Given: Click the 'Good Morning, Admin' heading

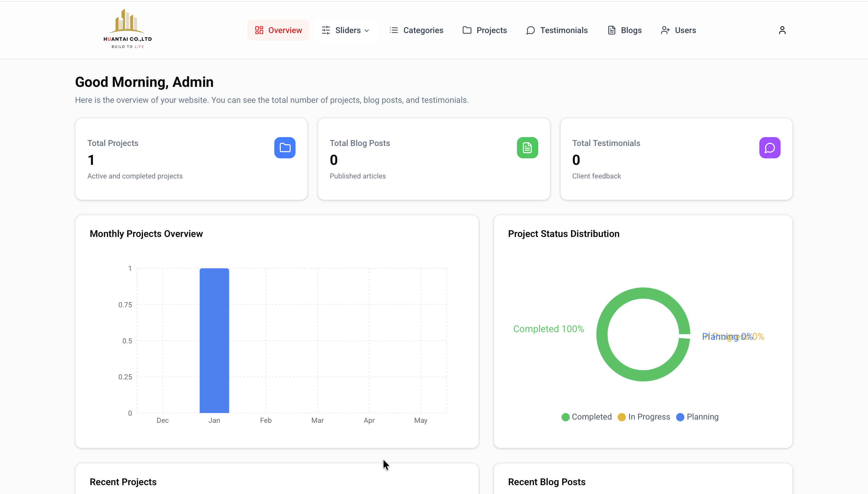Looking at the screenshot, I should point(144,82).
